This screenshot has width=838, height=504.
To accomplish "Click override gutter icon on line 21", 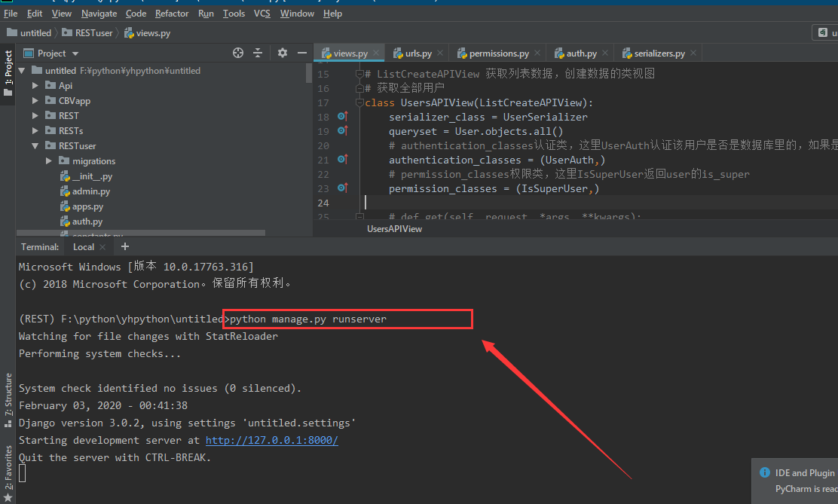I will click(343, 159).
